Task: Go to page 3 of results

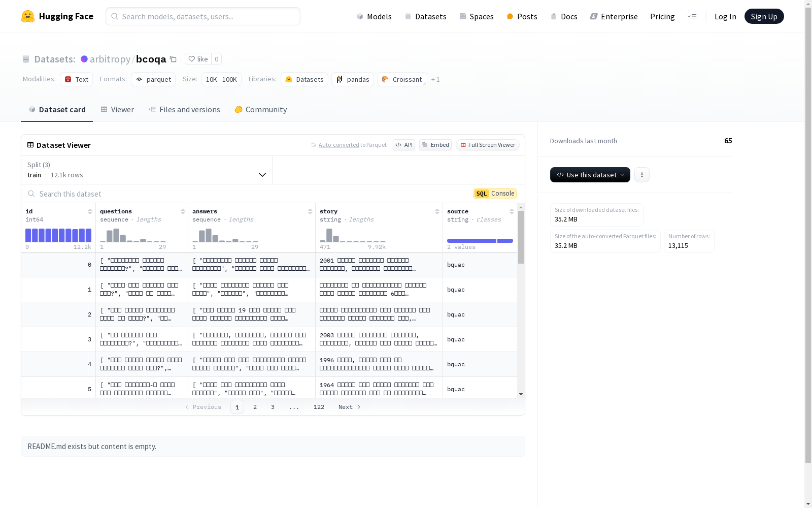Action: [273, 407]
